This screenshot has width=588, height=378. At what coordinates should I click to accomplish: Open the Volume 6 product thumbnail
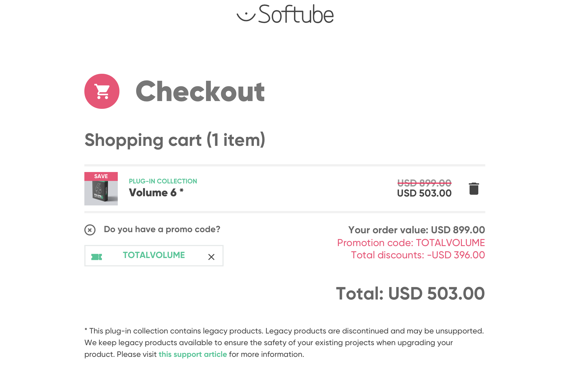pyautogui.click(x=101, y=189)
